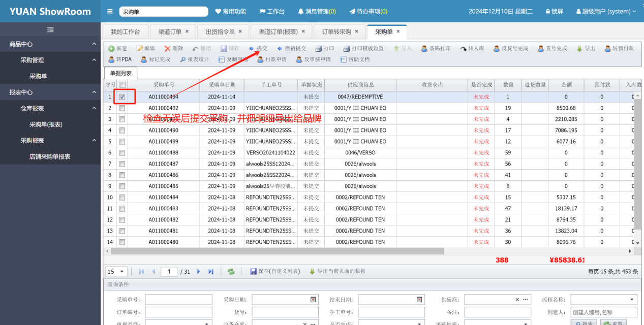Go to the first page of the list
The image size is (644, 325).
(x=141, y=272)
